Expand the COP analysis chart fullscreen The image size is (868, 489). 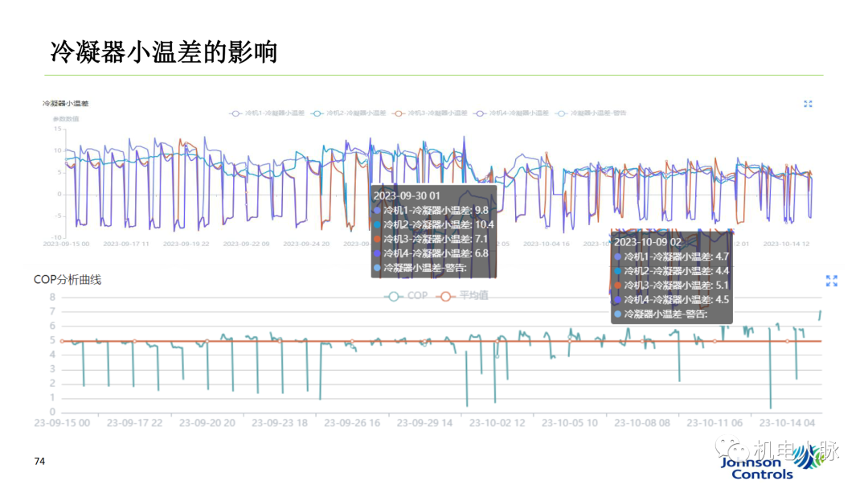point(832,281)
